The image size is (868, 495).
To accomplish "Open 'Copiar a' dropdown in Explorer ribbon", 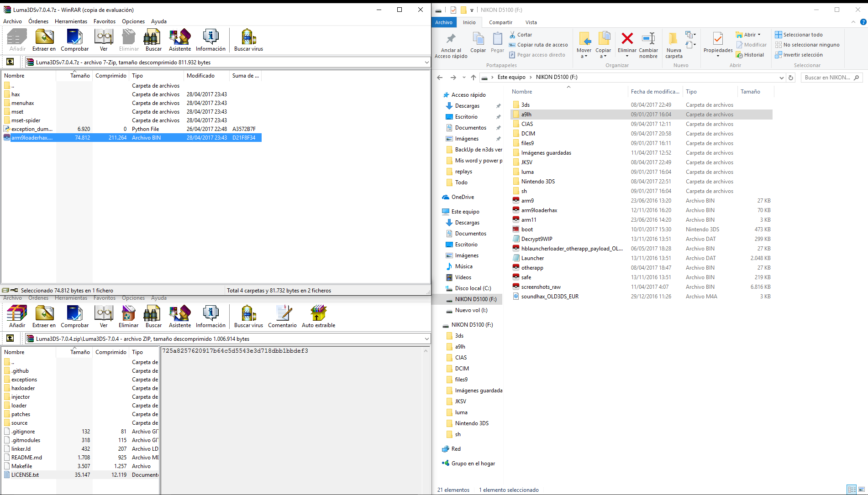I will [x=603, y=46].
